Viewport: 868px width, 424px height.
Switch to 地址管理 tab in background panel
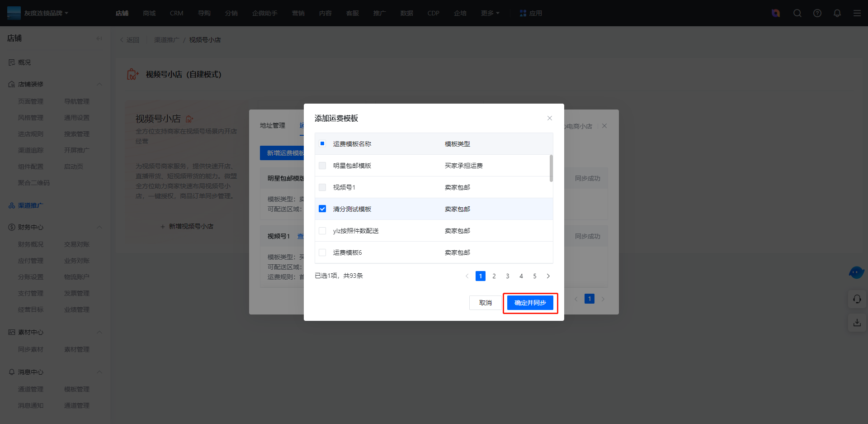click(x=273, y=125)
